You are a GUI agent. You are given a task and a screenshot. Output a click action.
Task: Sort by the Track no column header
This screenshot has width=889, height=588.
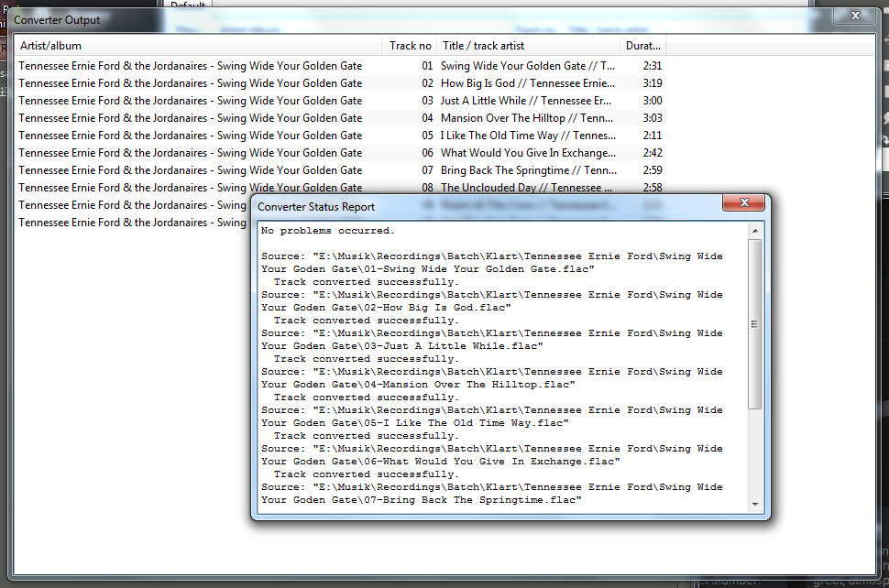click(410, 46)
